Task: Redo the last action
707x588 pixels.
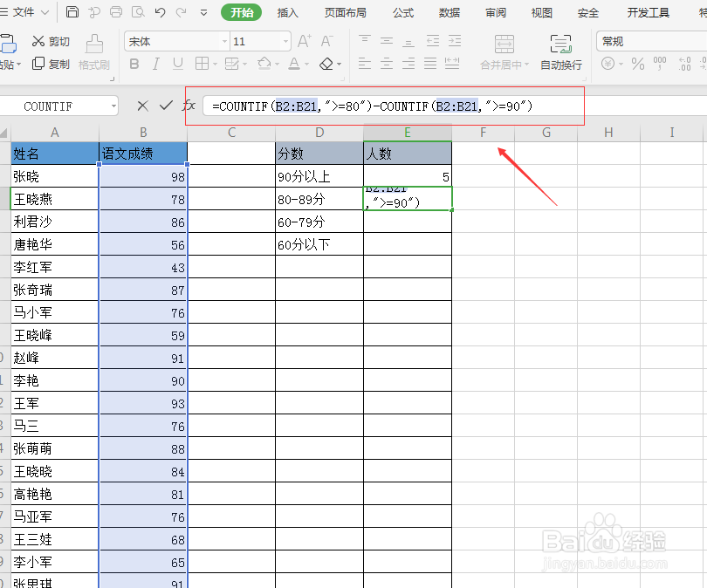Action: pyautogui.click(x=182, y=12)
